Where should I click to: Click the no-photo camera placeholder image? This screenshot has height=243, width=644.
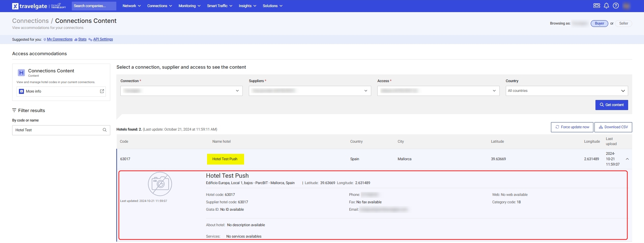160,184
